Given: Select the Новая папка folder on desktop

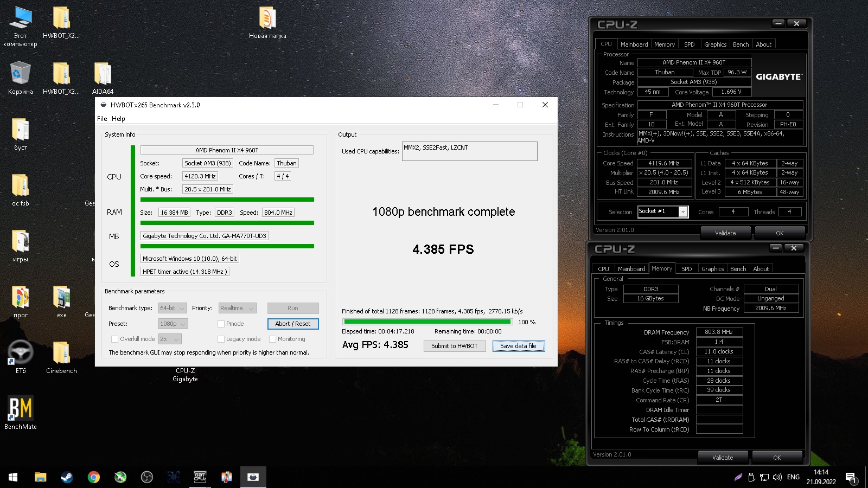Looking at the screenshot, I should (267, 23).
